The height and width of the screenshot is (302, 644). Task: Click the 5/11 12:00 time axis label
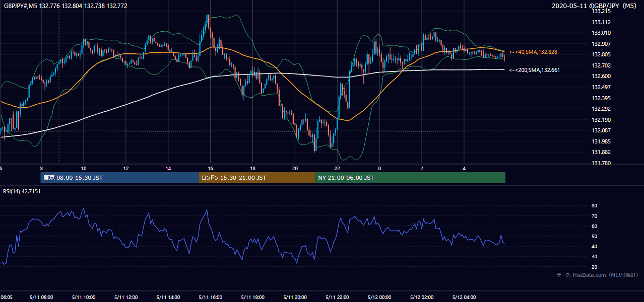(126, 297)
